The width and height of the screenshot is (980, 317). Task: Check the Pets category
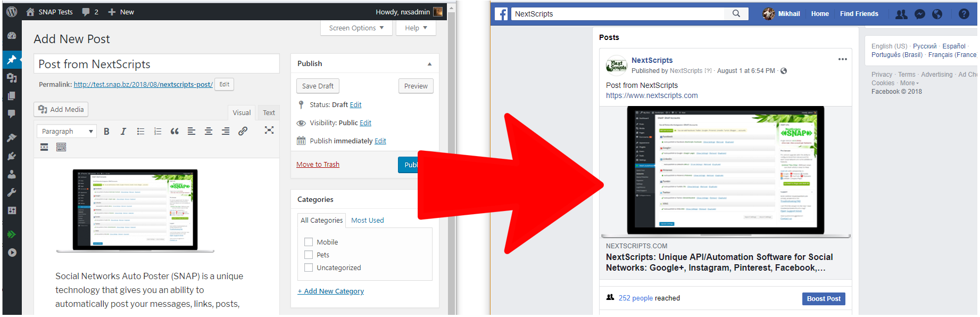[309, 255]
